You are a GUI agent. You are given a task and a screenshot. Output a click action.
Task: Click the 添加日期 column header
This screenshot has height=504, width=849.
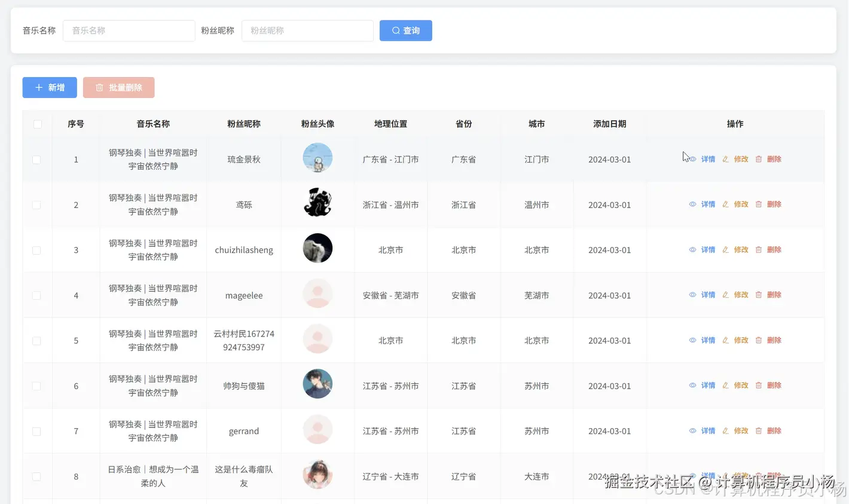pos(609,124)
